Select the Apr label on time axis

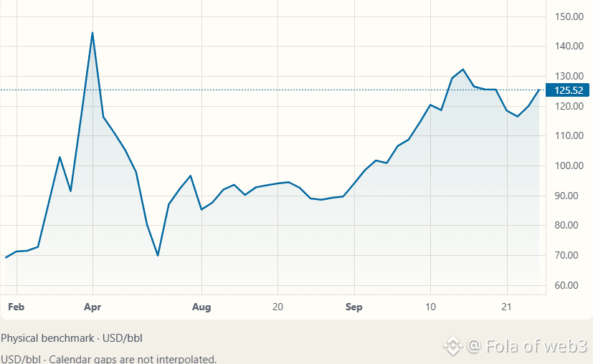click(x=92, y=307)
